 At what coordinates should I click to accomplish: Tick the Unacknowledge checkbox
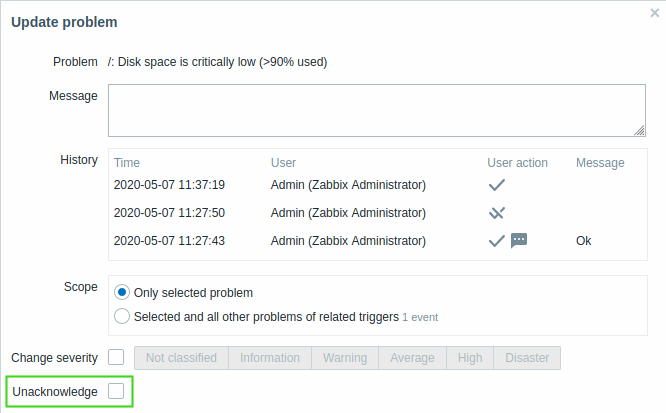pos(116,391)
